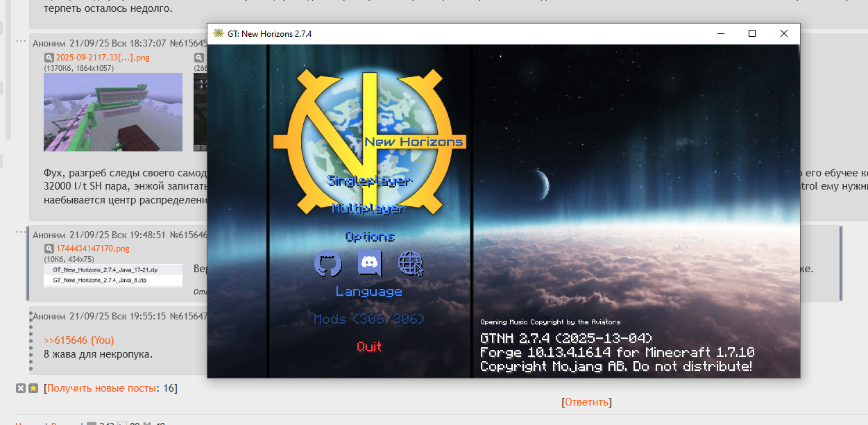Open Multiplayer in the game menu
Image resolution: width=868 pixels, height=425 pixels.
[x=369, y=208]
